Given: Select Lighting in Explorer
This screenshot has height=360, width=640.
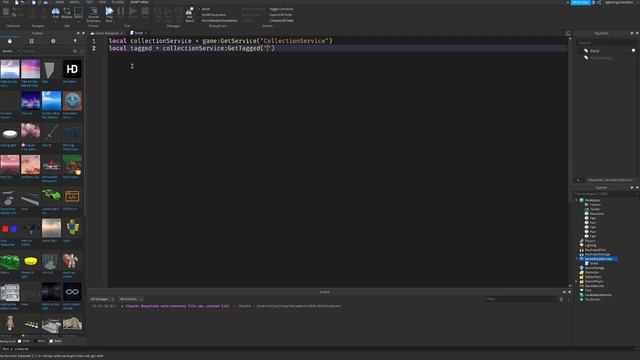Looking at the screenshot, I should [590, 245].
